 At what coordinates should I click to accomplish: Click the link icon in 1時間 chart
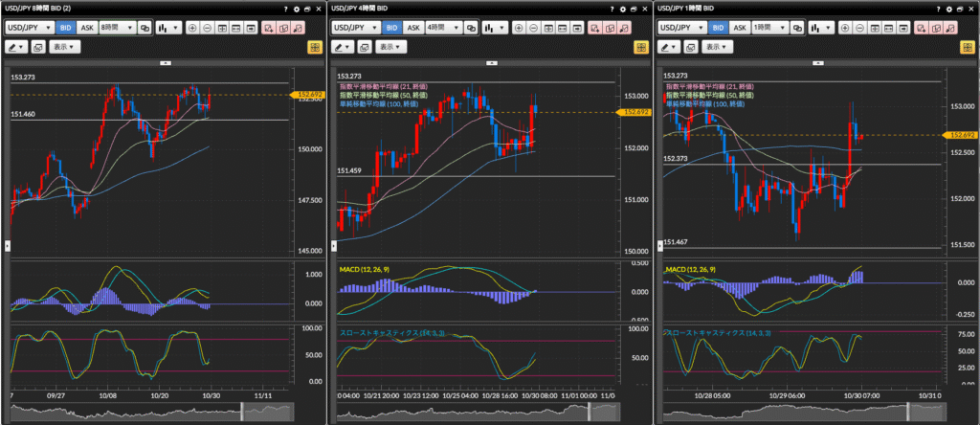(798, 28)
